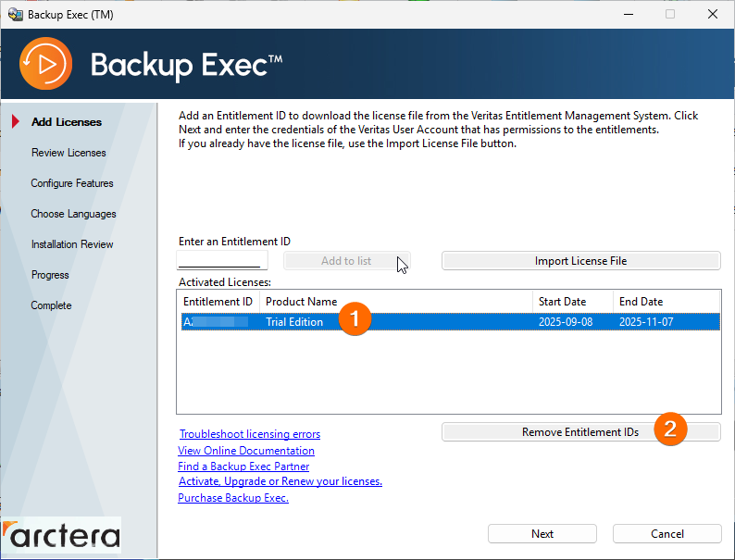
Task: Click the Entitlement ID column header
Action: 218,302
